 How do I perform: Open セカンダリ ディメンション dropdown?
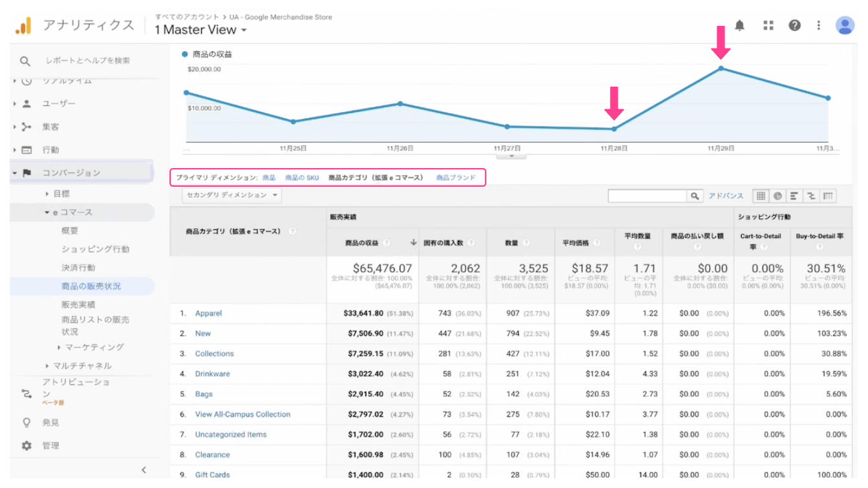pyautogui.click(x=232, y=195)
